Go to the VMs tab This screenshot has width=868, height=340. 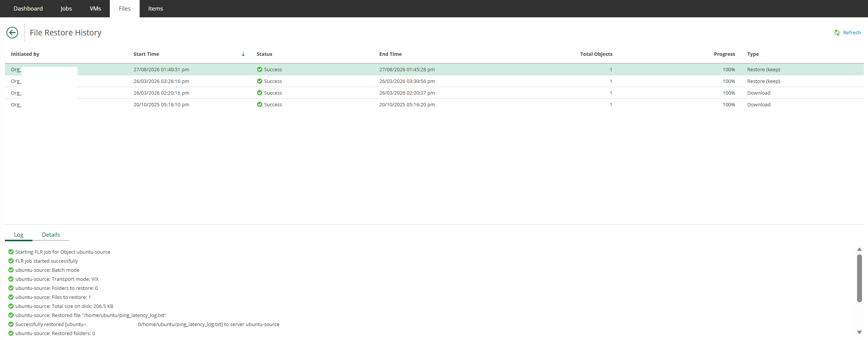95,9
